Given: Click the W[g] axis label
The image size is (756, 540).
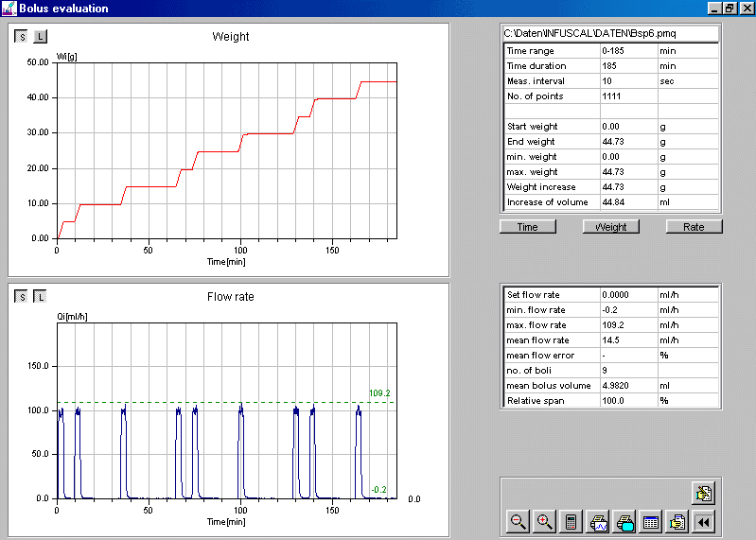Looking at the screenshot, I should [67, 57].
